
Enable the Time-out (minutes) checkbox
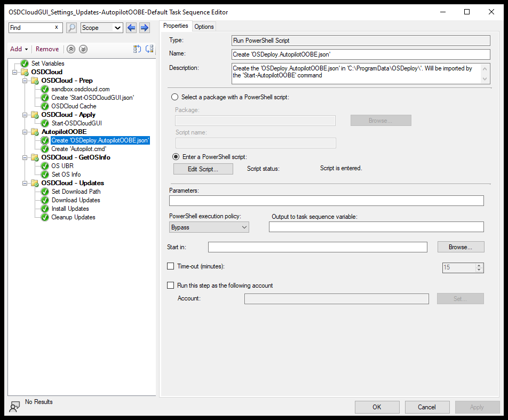(171, 266)
